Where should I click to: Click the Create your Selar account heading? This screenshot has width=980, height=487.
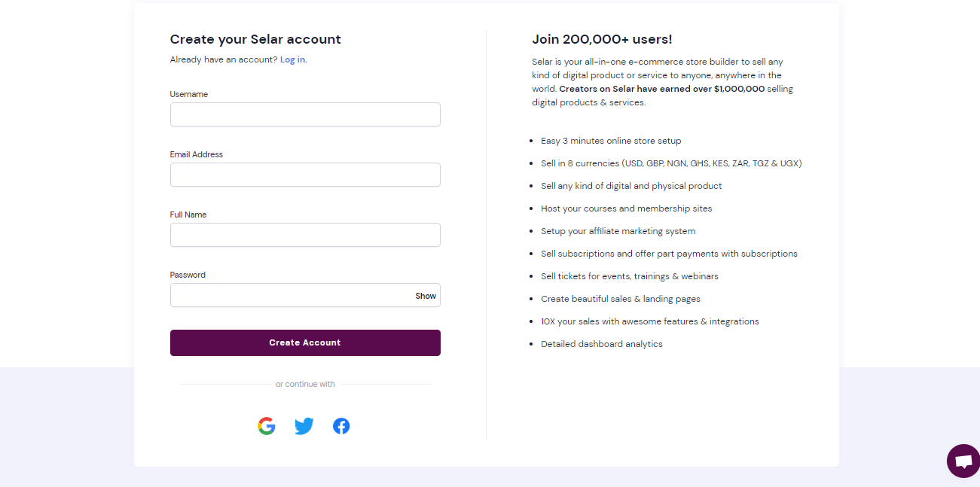coord(255,38)
